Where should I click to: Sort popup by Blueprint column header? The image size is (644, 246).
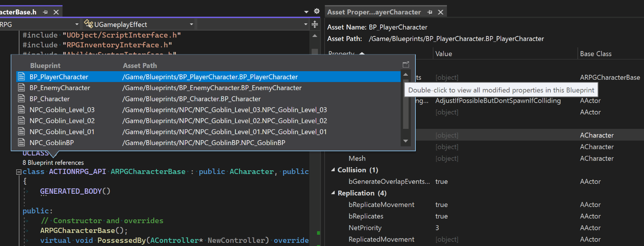click(45, 66)
